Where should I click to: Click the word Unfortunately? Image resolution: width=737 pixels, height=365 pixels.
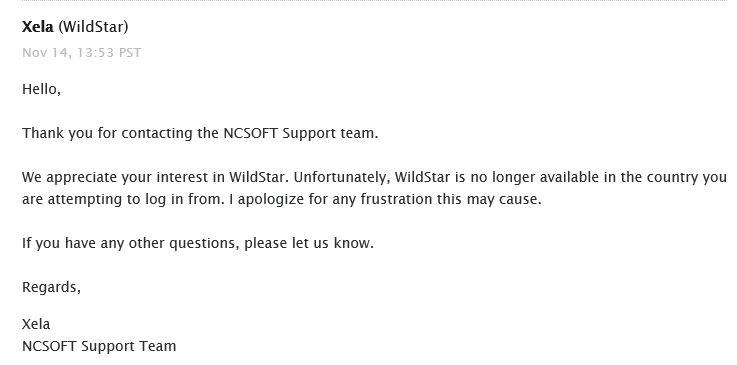[x=342, y=178]
